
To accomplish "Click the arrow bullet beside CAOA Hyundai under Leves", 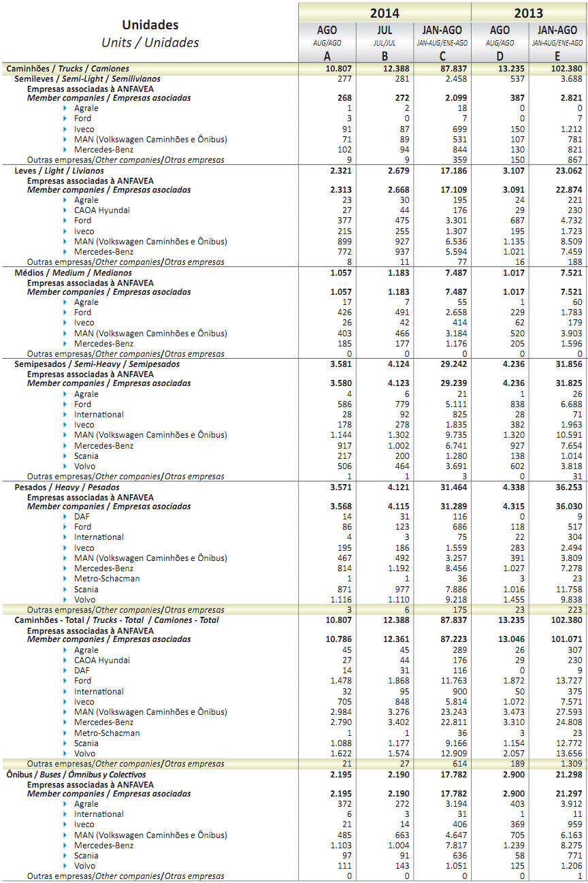I will pyautogui.click(x=65, y=210).
